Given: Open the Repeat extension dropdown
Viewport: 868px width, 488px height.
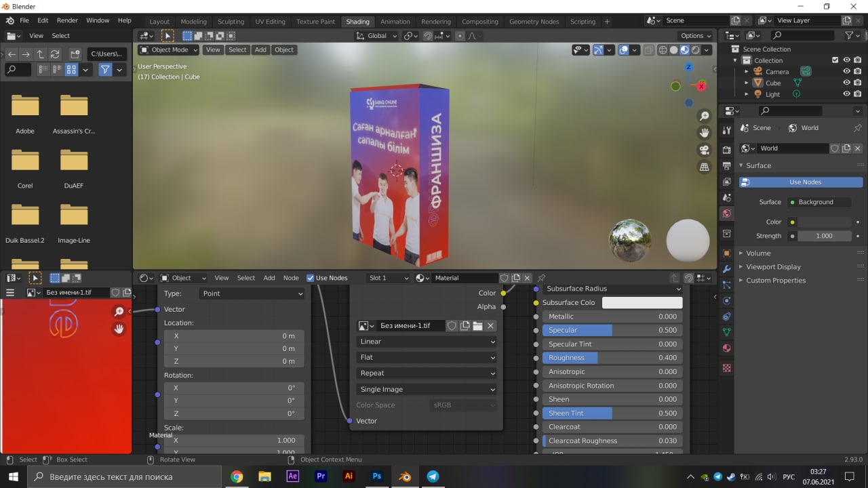Looking at the screenshot, I should point(427,373).
